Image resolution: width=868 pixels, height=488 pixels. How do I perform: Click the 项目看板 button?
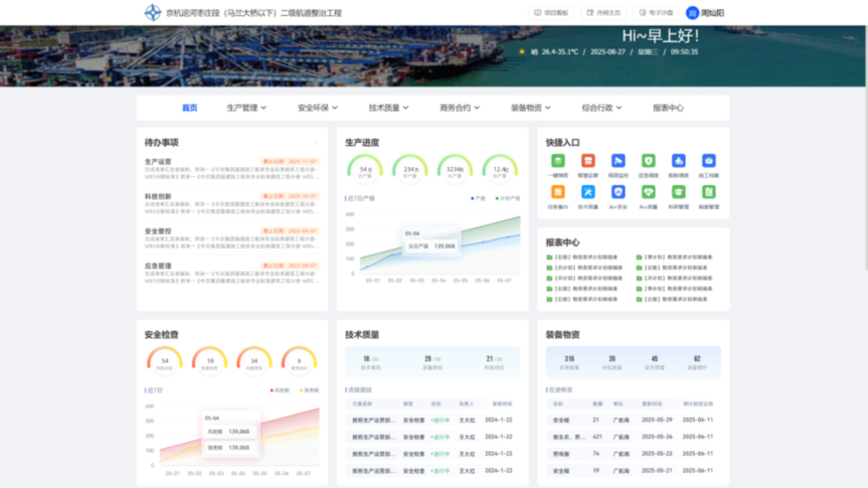(551, 13)
